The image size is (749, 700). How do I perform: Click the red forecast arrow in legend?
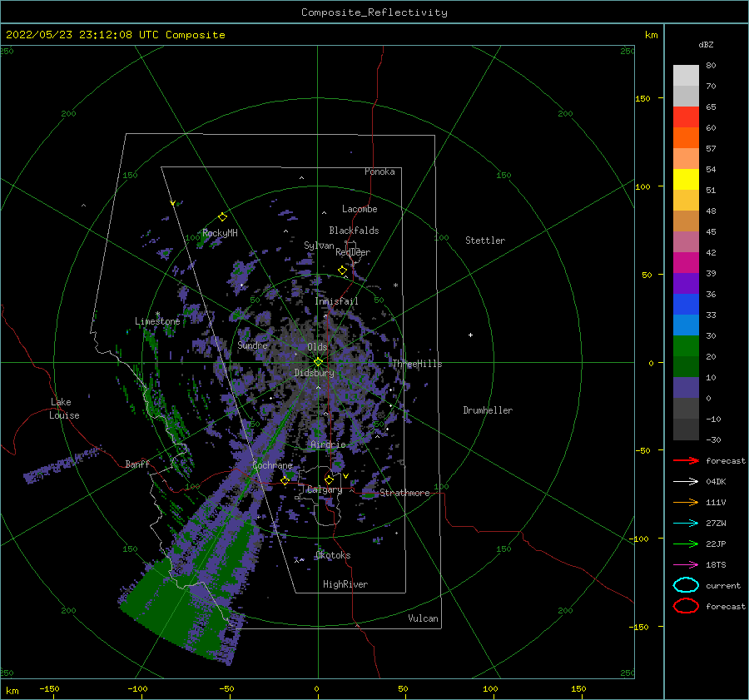pyautogui.click(x=686, y=460)
